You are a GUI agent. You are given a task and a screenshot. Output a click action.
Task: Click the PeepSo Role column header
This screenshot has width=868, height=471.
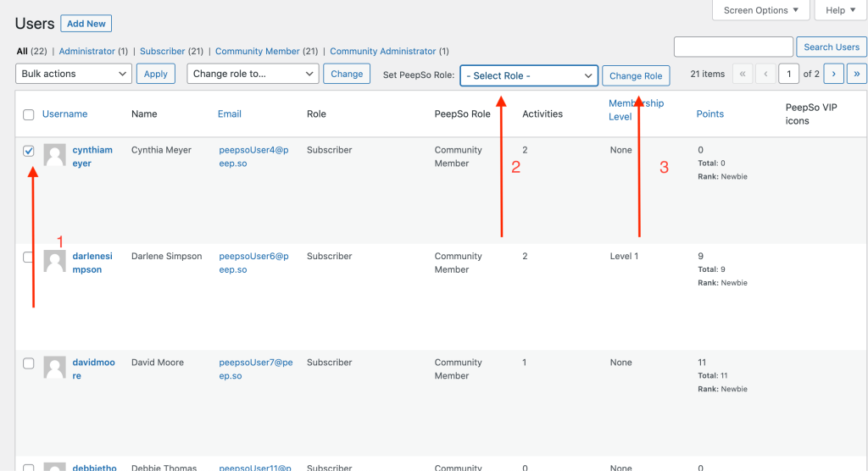pos(462,114)
